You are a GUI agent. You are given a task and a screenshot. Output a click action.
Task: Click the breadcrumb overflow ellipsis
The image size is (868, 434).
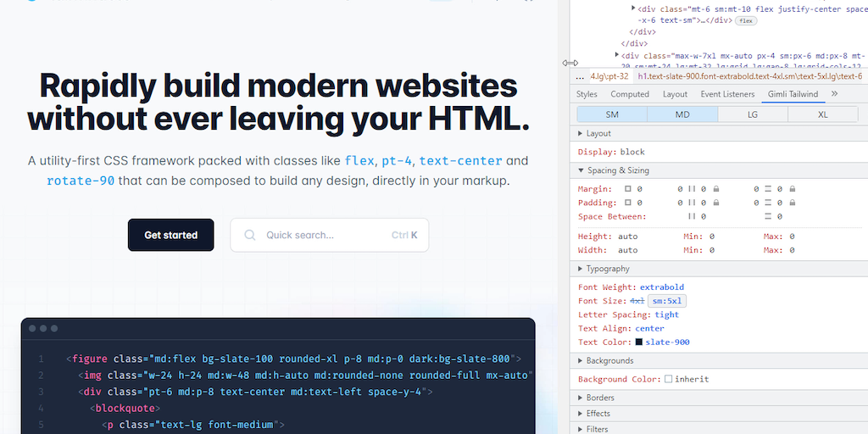[580, 76]
